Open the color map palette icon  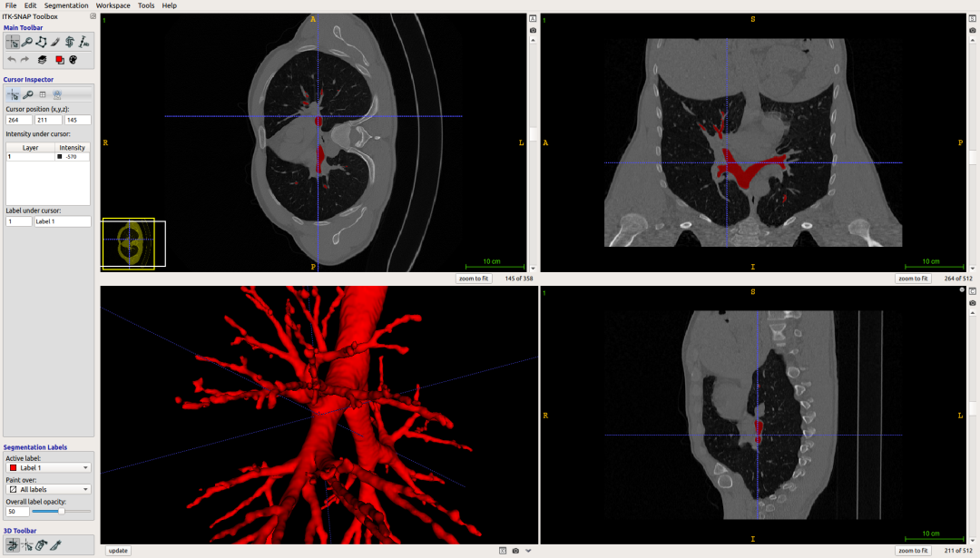coord(73,60)
